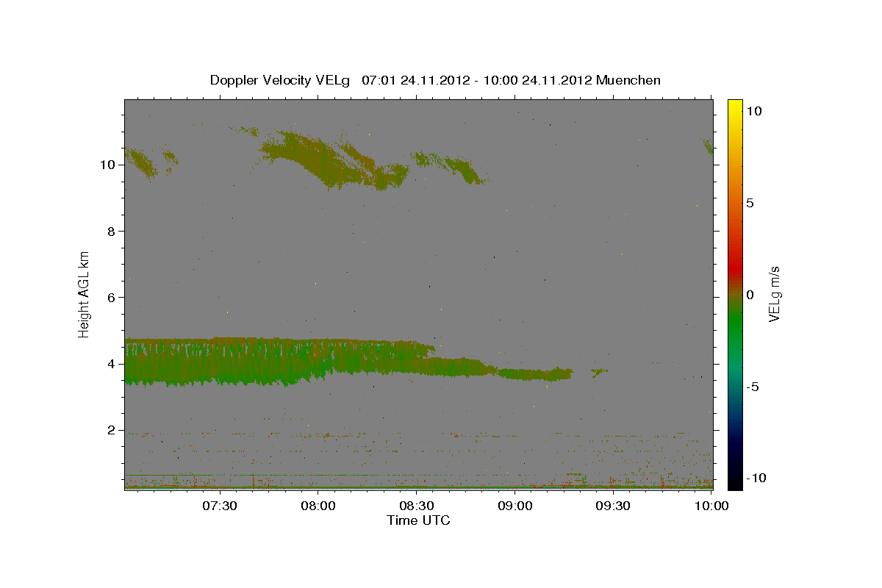Click the 08:30 time tick label

(x=417, y=506)
